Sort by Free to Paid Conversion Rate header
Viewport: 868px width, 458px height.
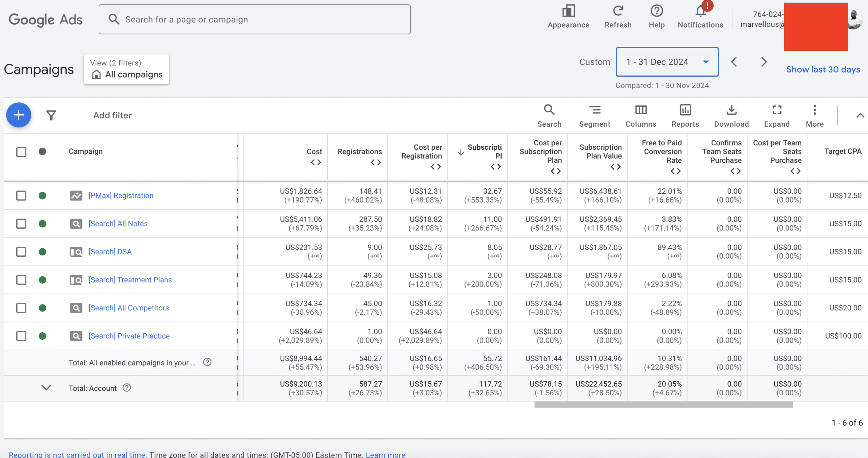click(x=662, y=151)
